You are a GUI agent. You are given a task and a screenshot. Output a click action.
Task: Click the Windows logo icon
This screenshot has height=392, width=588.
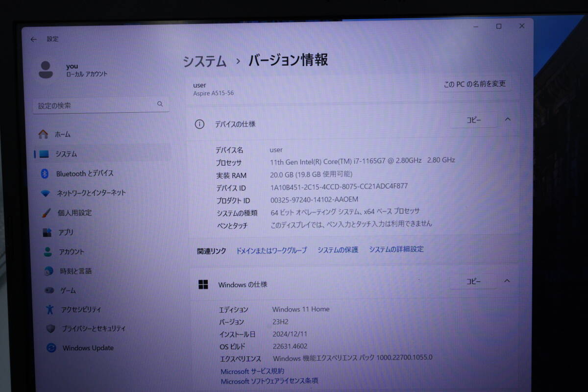(203, 285)
